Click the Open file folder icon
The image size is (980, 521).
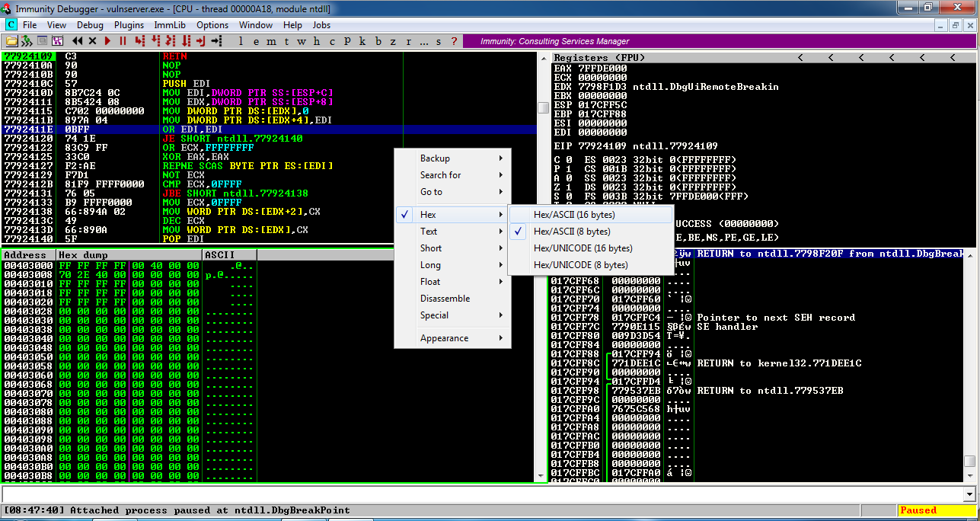[11, 41]
